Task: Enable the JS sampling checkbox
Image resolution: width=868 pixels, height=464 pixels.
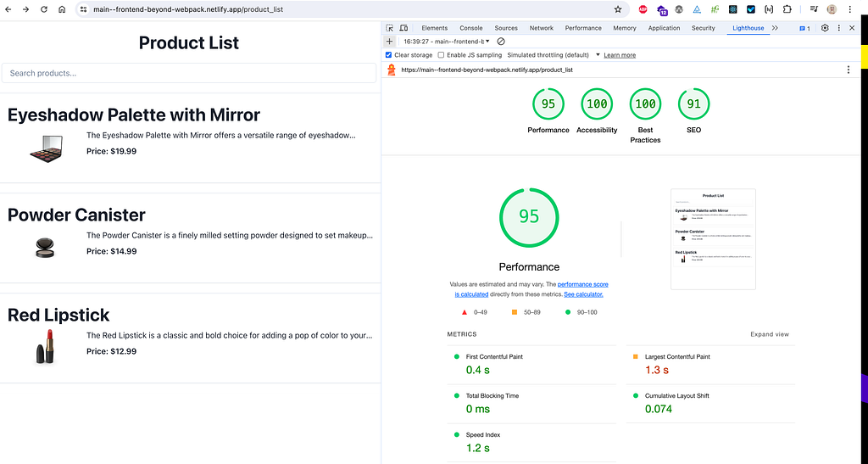Action: click(x=441, y=55)
